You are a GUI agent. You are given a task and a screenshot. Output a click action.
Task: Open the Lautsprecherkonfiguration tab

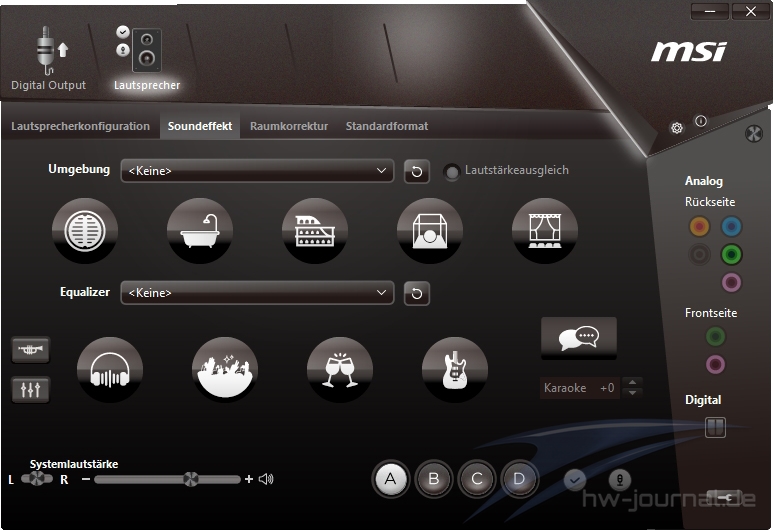(80, 126)
